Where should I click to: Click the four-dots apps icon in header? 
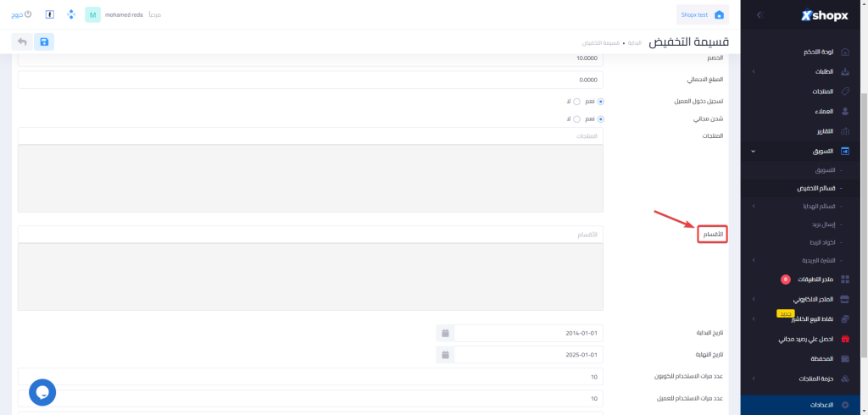point(70,14)
